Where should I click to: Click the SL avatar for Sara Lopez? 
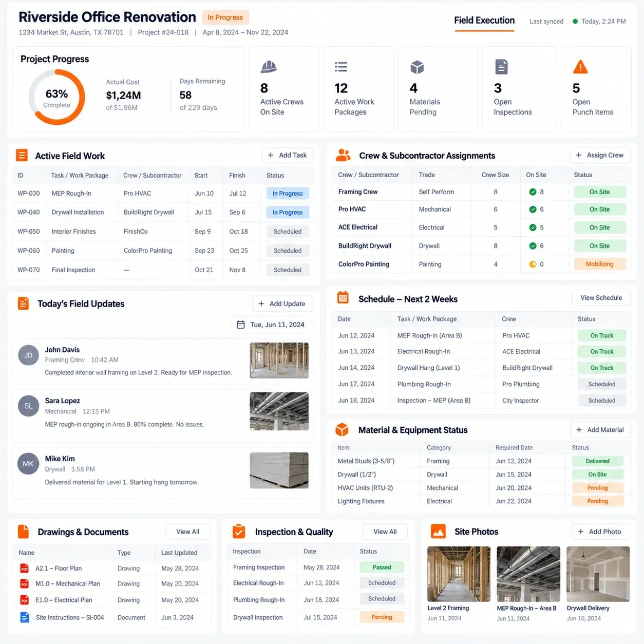[28, 406]
